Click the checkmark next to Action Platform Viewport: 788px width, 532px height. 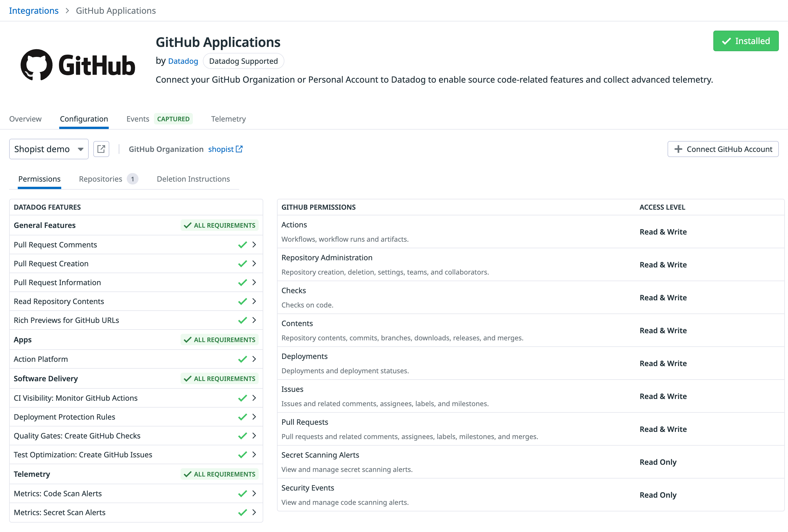(242, 359)
